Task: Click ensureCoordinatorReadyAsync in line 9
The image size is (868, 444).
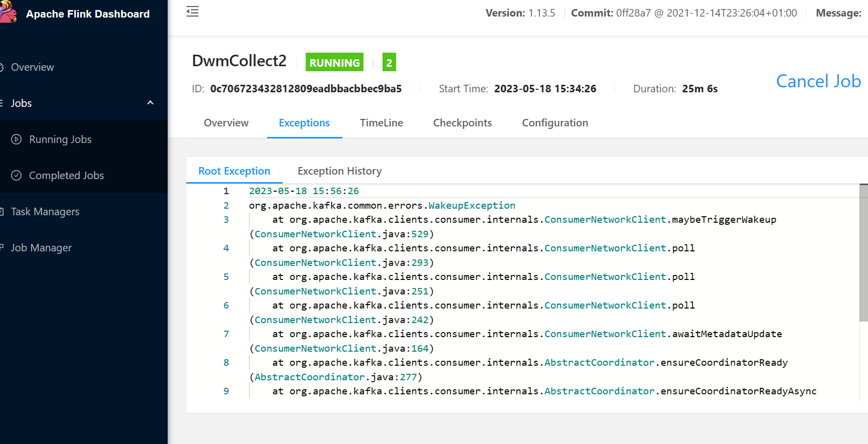Action: [738, 391]
